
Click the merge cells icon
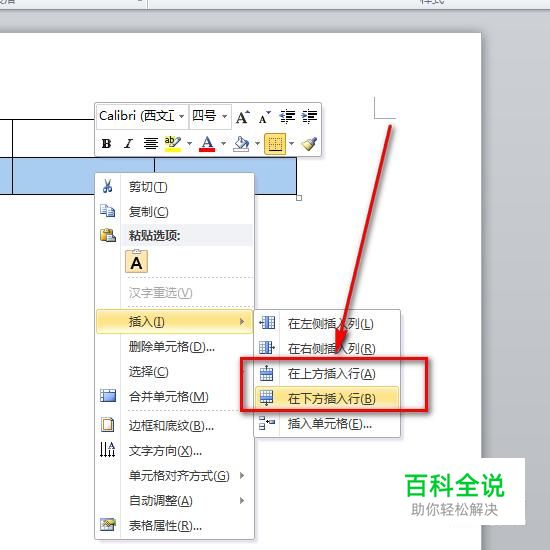[x=108, y=395]
